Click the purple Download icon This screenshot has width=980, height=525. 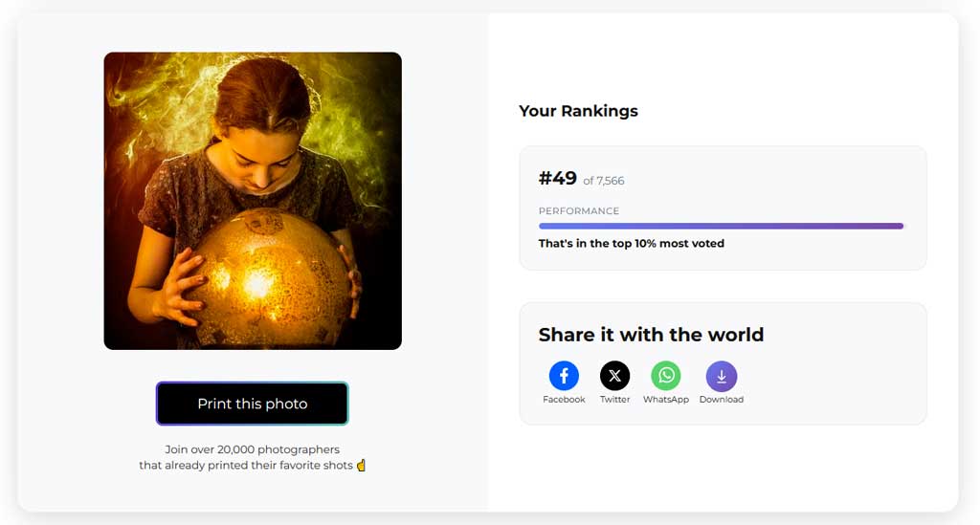click(721, 376)
